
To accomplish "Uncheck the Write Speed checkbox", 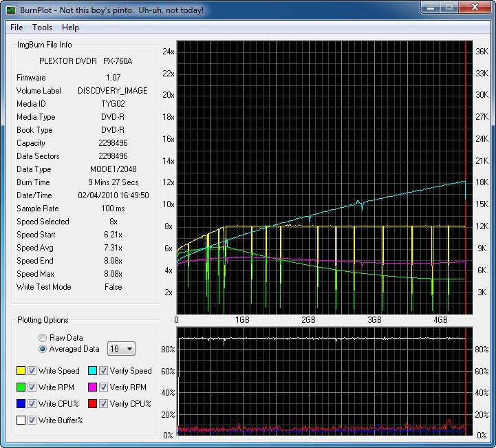I will [32, 371].
